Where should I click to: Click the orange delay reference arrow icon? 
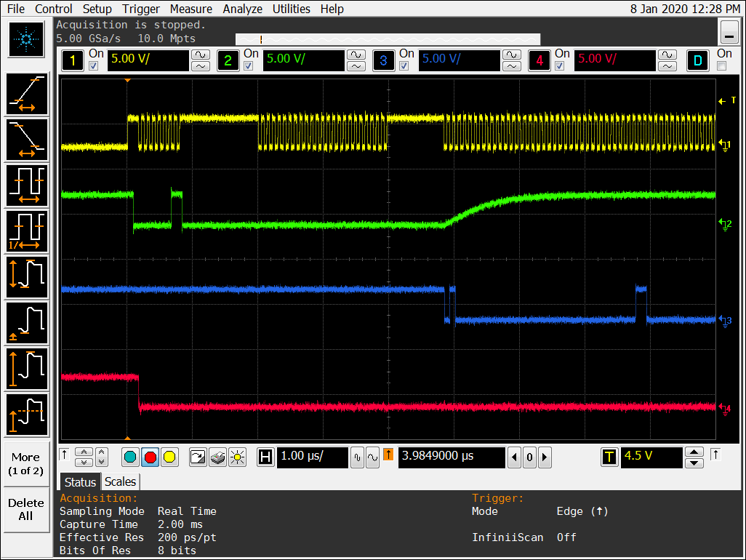388,455
